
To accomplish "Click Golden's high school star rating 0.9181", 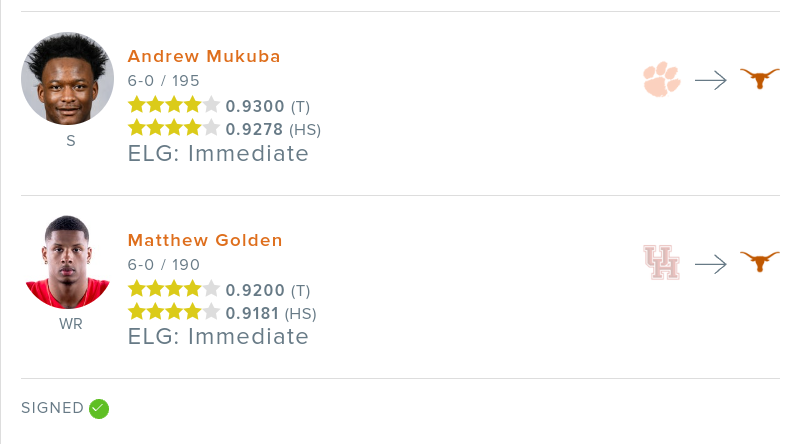I will click(255, 313).
